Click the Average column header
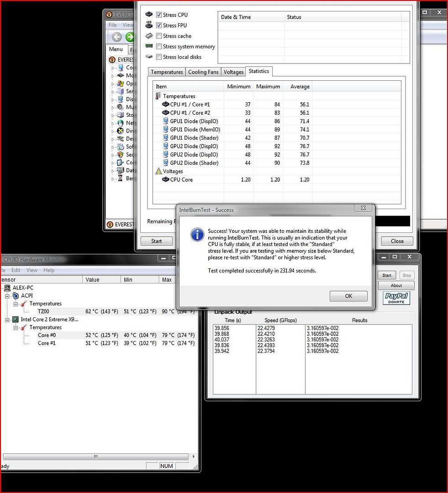This screenshot has height=493, width=448. pos(298,86)
